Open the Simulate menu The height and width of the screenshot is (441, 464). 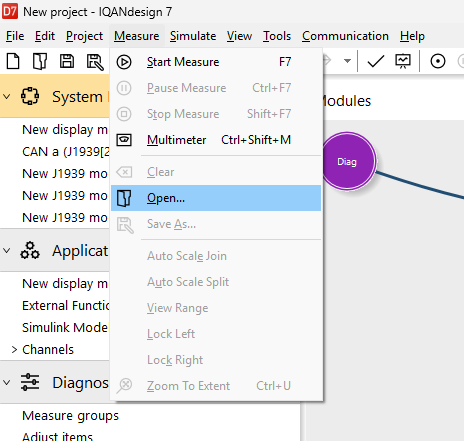(x=193, y=36)
